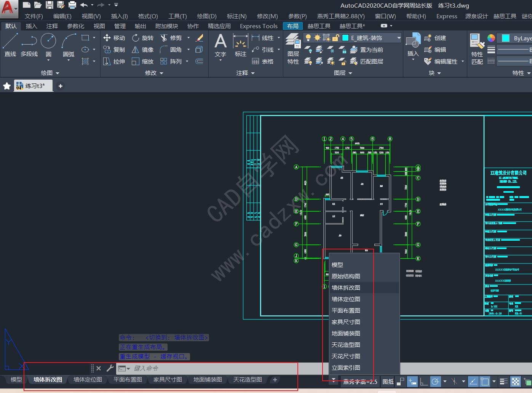Click the Stretch (拉伸) tool
Image resolution: width=532 pixels, height=393 pixels.
[114, 61]
